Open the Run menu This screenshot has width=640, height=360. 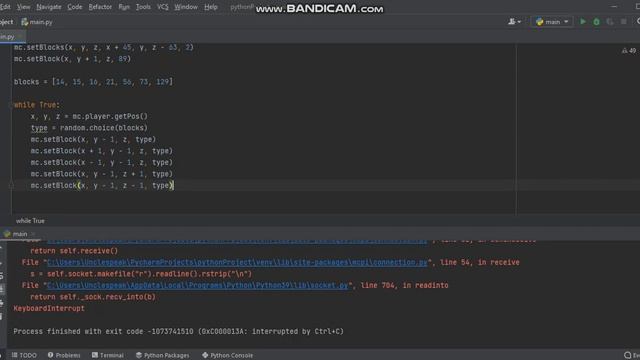124,7
